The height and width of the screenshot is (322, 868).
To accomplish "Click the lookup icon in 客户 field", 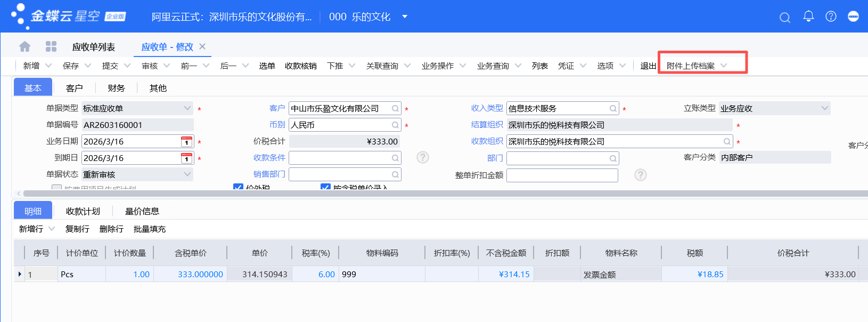I will pos(395,109).
